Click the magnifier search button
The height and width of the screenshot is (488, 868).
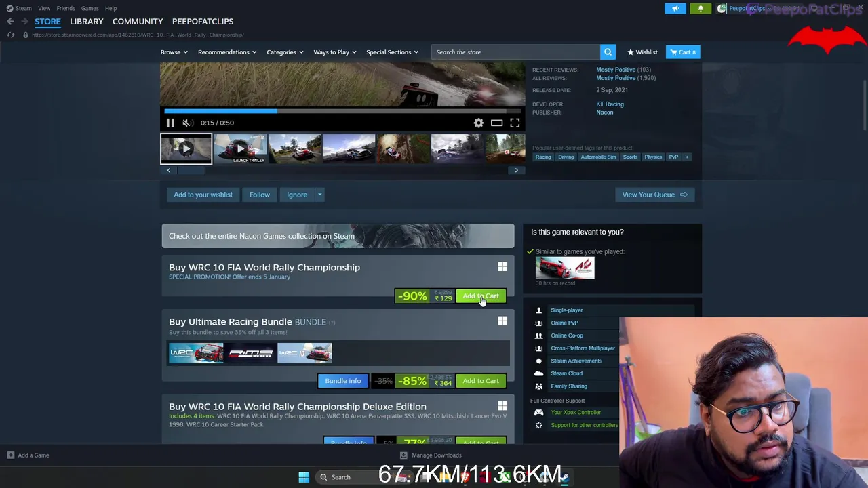[608, 52]
